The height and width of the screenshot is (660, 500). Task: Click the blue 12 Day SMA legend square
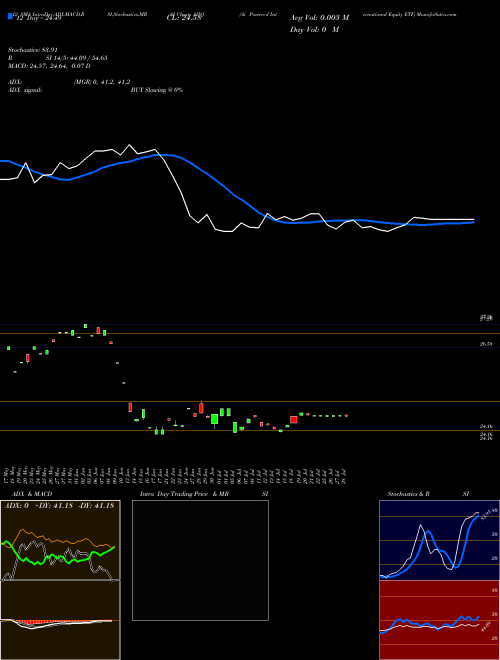pos(10,16)
